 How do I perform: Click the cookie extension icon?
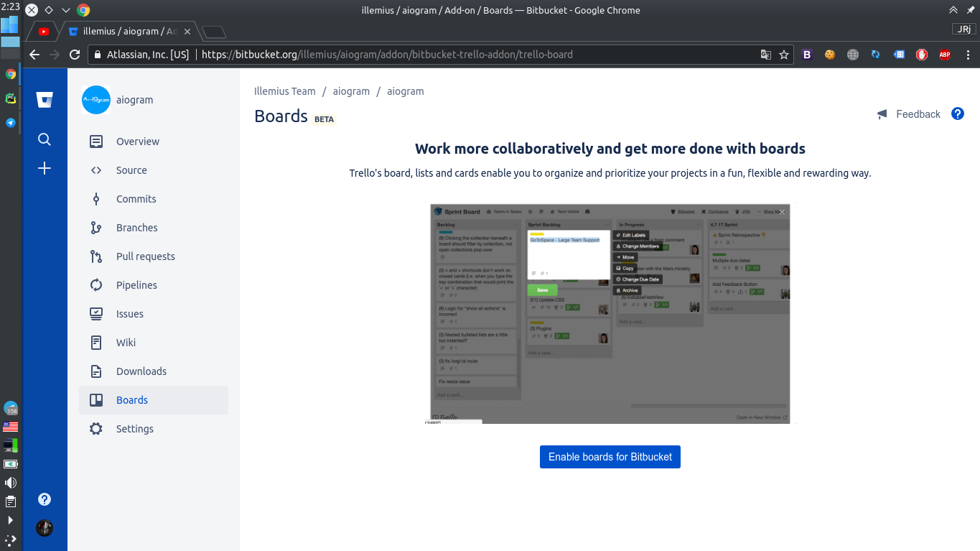tap(830, 55)
